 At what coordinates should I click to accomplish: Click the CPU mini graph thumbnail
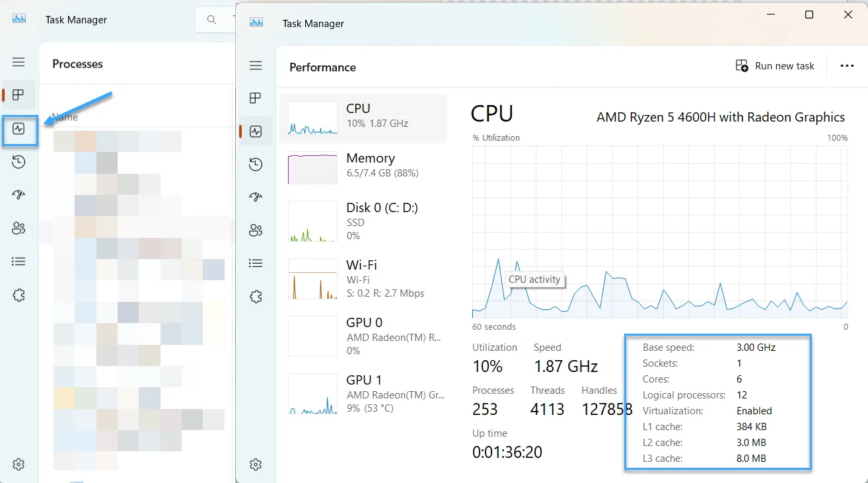(x=312, y=119)
